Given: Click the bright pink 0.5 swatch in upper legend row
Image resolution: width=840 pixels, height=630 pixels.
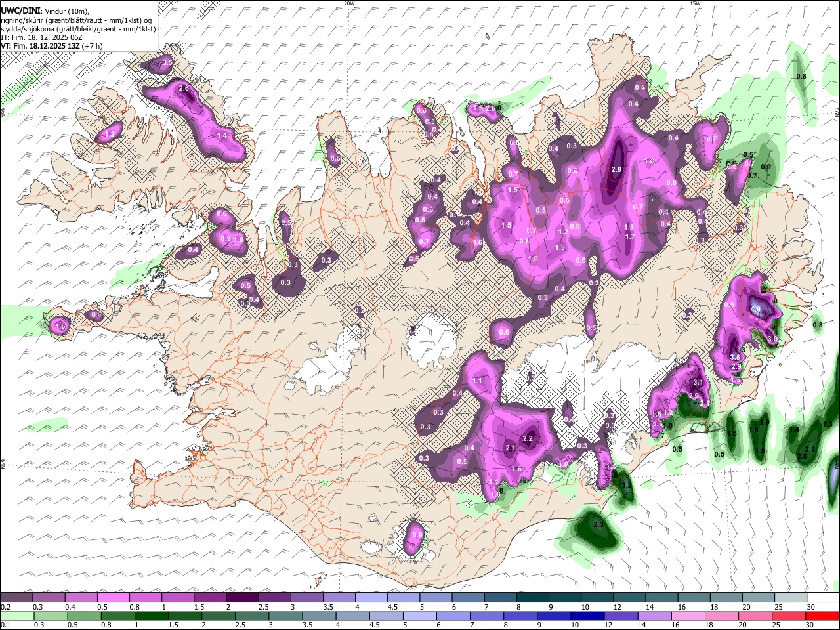Looking at the screenshot, I should pyautogui.click(x=114, y=598).
